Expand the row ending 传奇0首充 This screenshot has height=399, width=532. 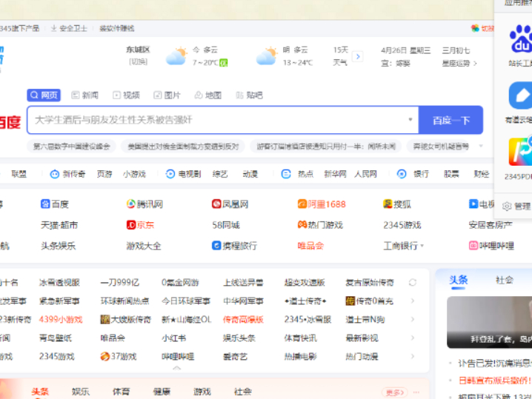click(x=413, y=301)
